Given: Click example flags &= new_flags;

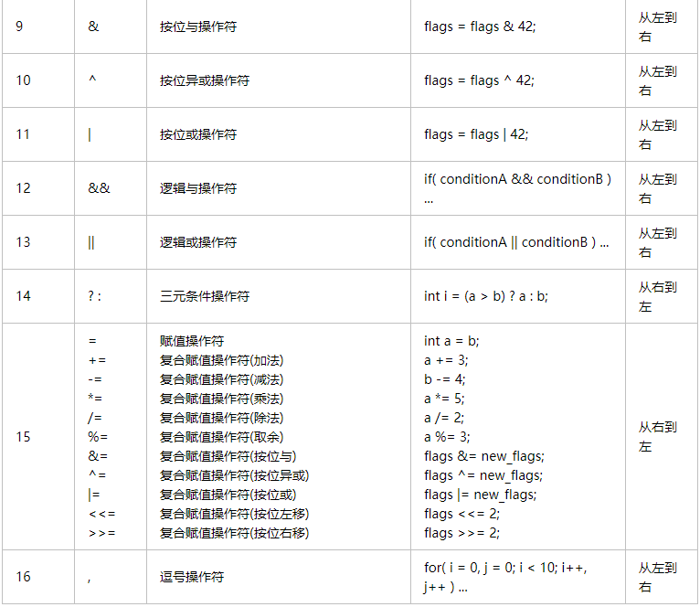Looking at the screenshot, I should pyautogui.click(x=484, y=456).
